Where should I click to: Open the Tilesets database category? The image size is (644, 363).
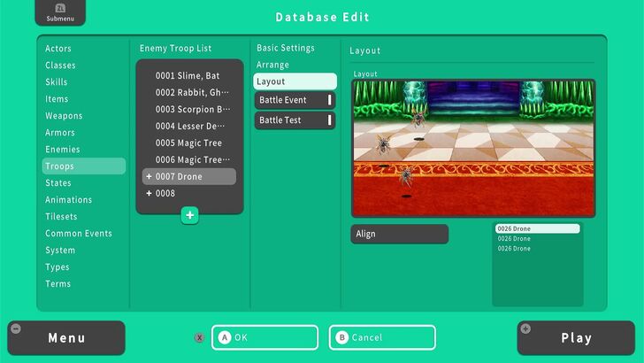(x=61, y=217)
